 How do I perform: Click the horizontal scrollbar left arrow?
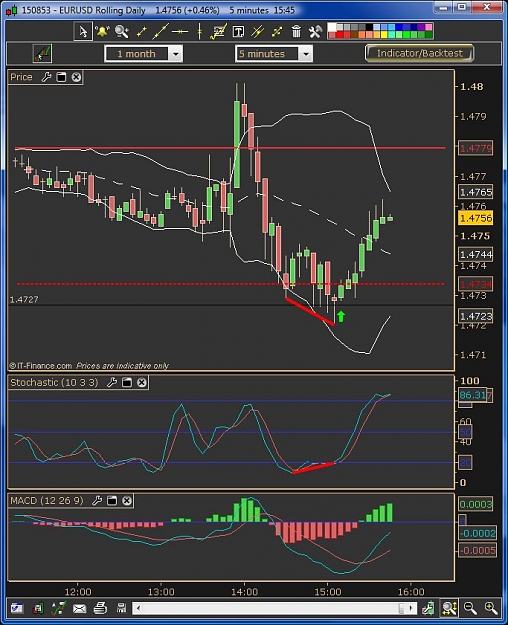point(138,608)
